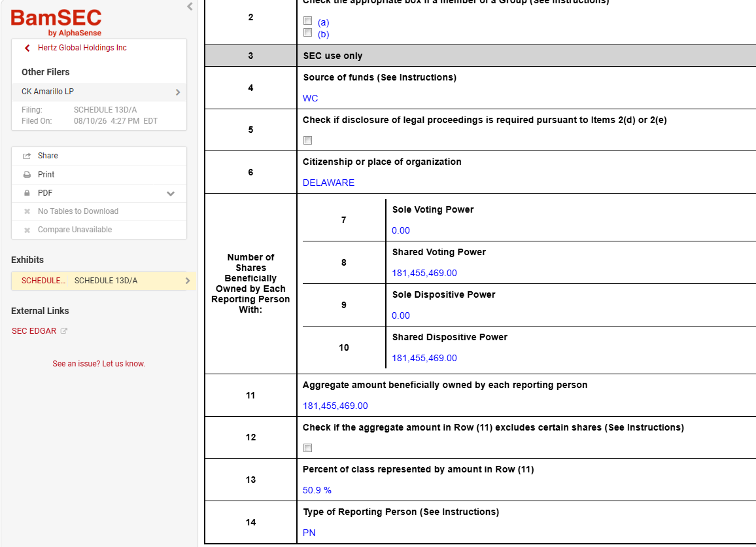Click the printer icon

click(x=27, y=175)
